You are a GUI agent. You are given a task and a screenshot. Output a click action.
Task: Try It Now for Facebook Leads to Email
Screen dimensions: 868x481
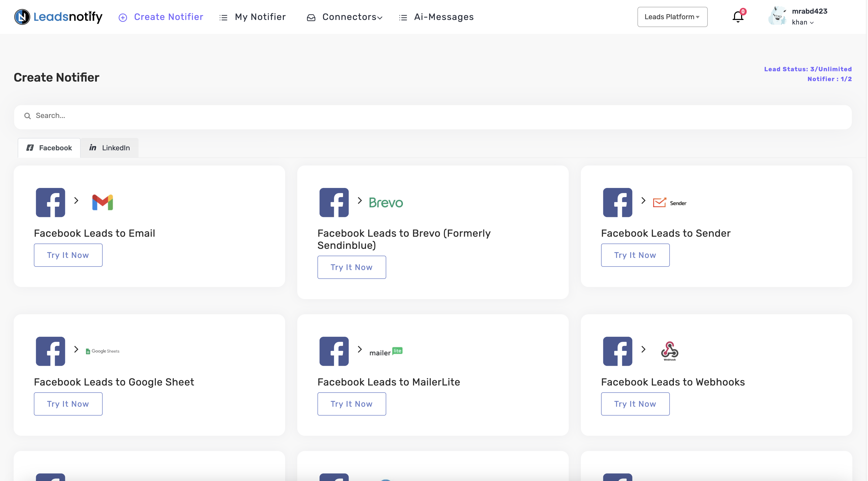[68, 255]
